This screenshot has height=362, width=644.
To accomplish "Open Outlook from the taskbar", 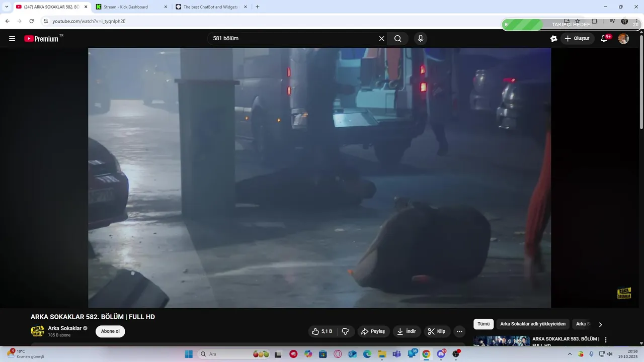I will (352, 354).
